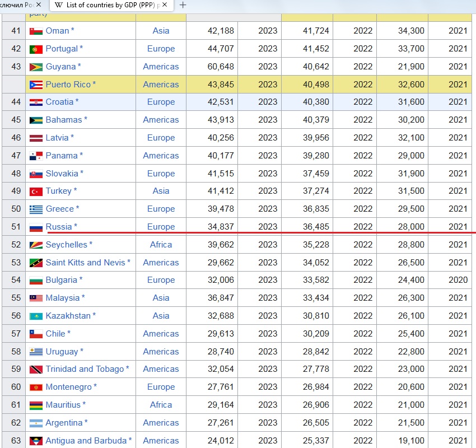This screenshot has height=448, width=476.
Task: Click the Turkey flag icon
Action: click(x=36, y=192)
